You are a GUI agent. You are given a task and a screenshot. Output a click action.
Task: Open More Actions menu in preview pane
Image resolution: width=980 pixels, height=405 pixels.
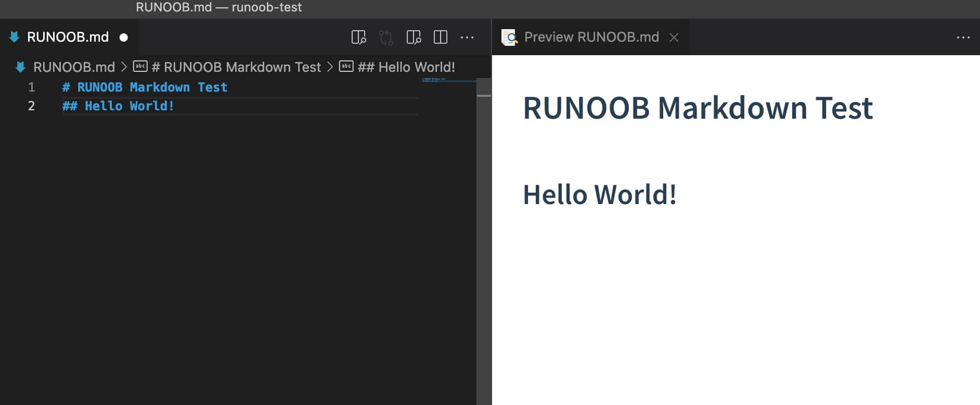[x=963, y=37]
